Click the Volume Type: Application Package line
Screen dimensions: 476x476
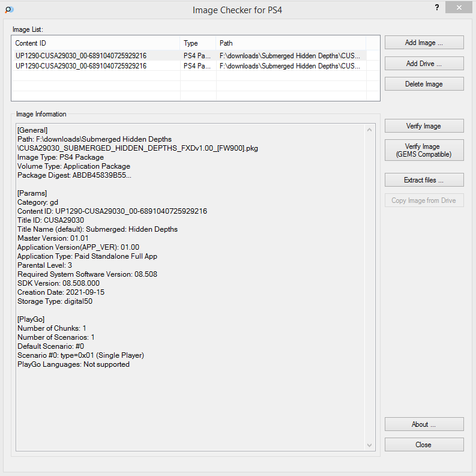click(74, 166)
